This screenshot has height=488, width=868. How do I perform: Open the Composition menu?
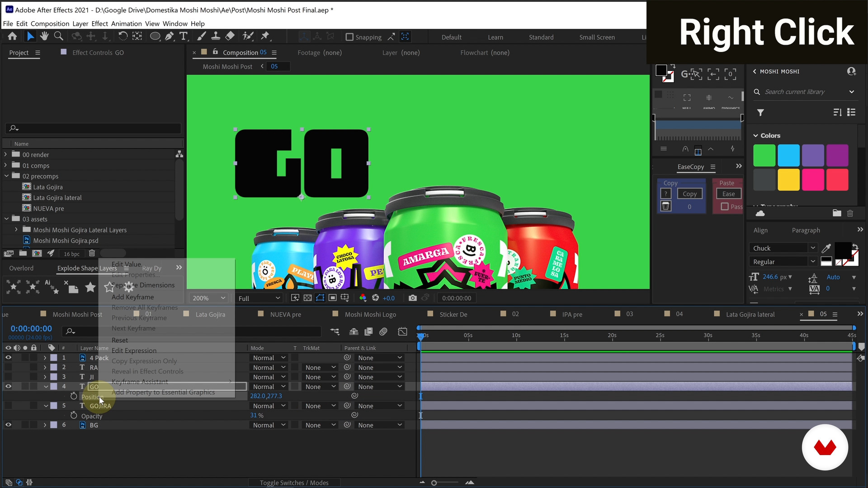coord(50,23)
